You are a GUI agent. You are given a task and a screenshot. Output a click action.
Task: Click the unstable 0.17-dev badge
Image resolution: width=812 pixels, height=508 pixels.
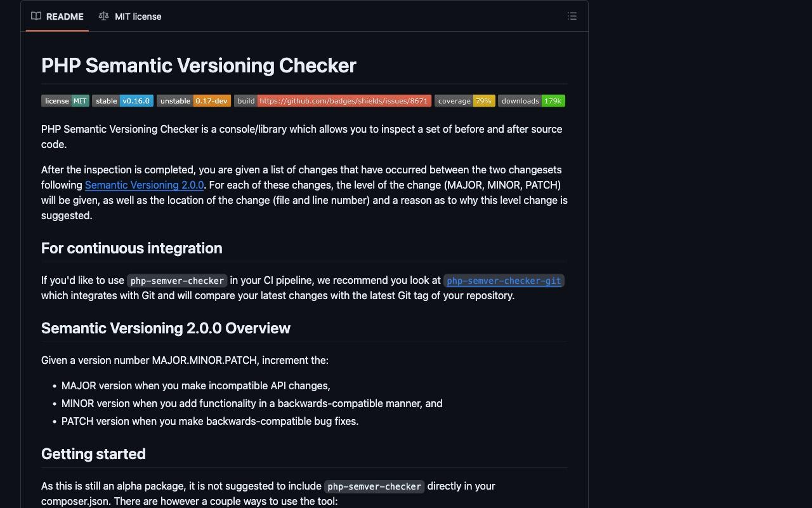pos(193,101)
